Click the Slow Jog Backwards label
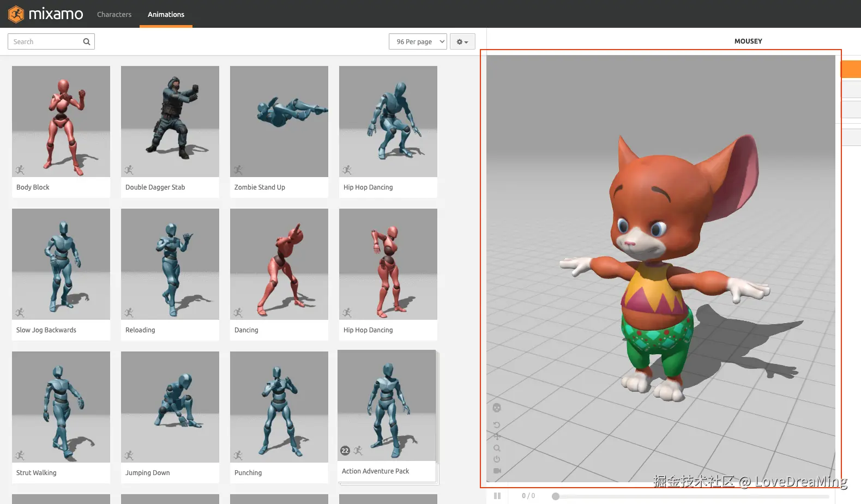The width and height of the screenshot is (861, 504). coord(46,330)
